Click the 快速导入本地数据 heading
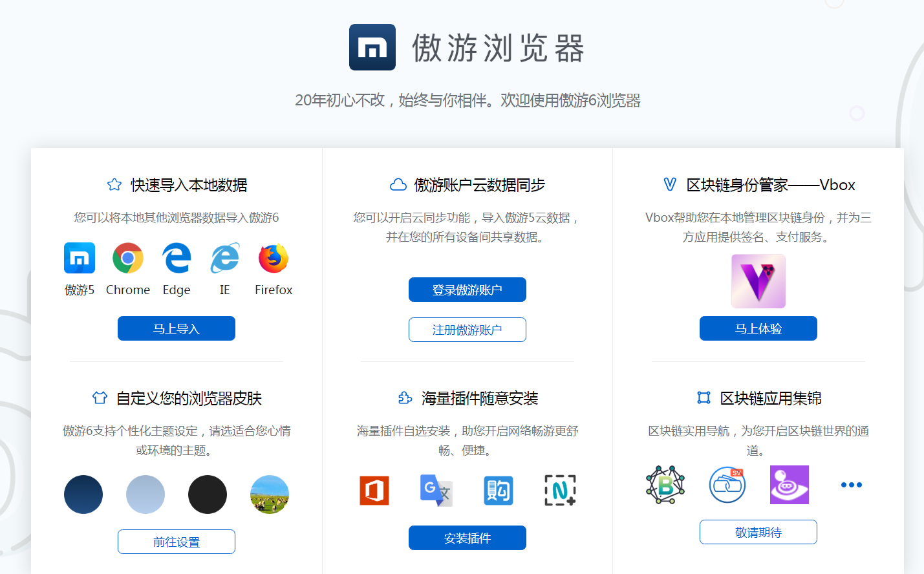924x574 pixels. pyautogui.click(x=189, y=185)
